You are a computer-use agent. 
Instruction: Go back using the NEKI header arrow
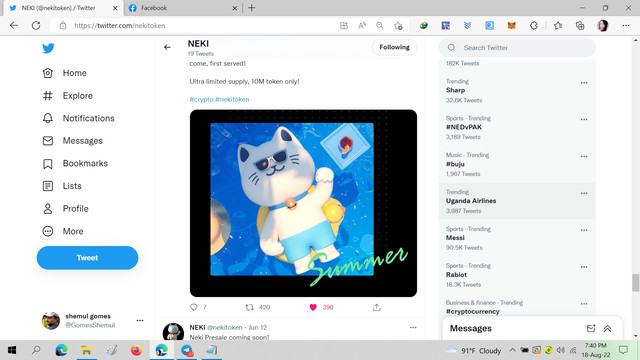coord(167,47)
